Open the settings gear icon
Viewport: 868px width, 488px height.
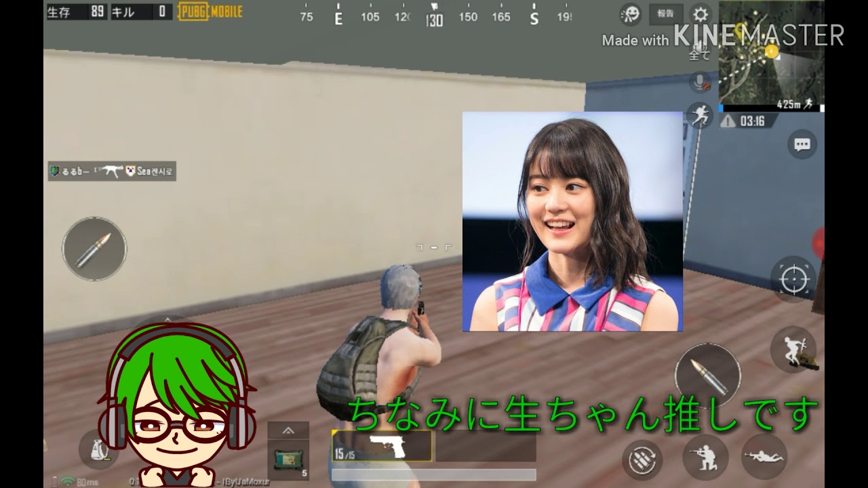click(x=699, y=12)
